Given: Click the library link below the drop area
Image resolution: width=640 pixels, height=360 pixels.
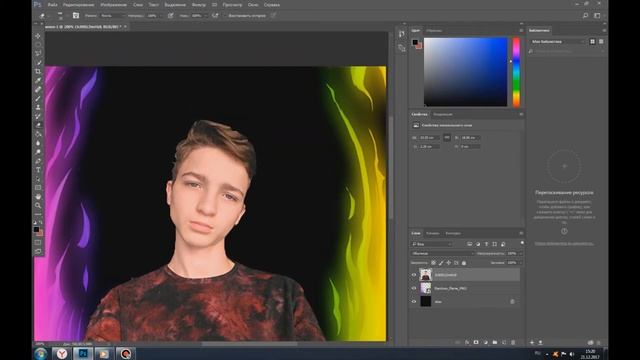Looking at the screenshot, I should point(564,243).
